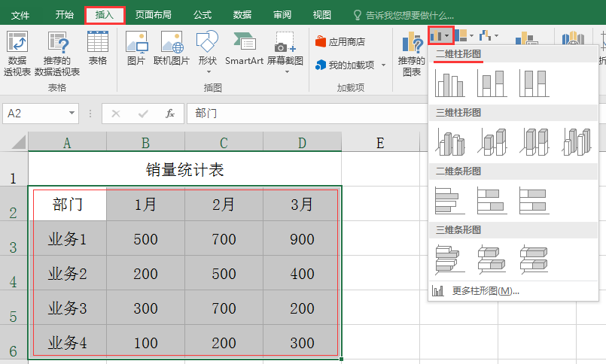This screenshot has height=364, width=606.
Task: Select column A header
Action: click(67, 142)
